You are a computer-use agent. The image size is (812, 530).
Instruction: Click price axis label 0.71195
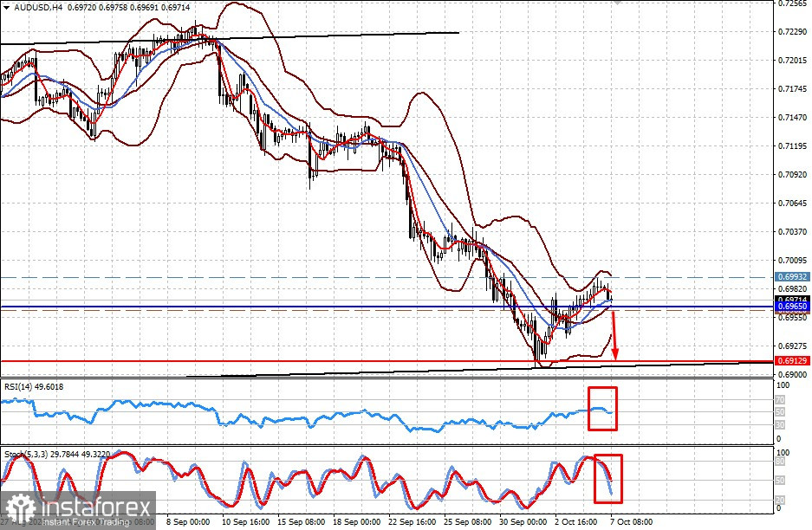coord(792,146)
